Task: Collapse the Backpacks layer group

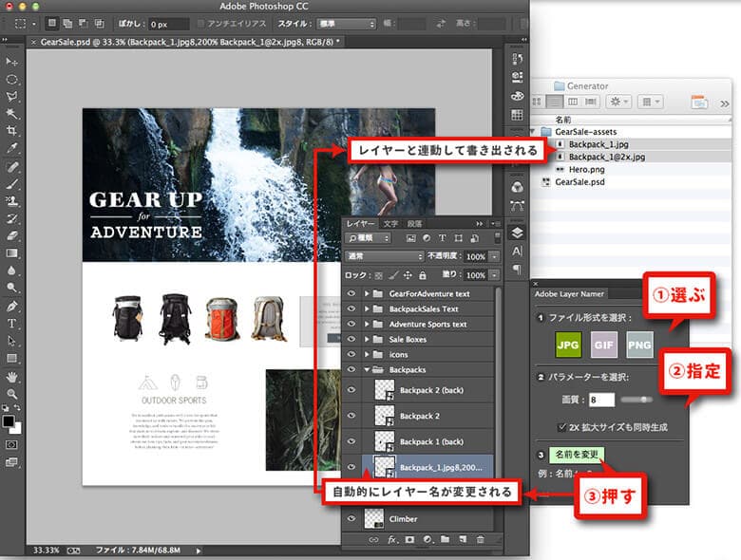Action: [367, 370]
